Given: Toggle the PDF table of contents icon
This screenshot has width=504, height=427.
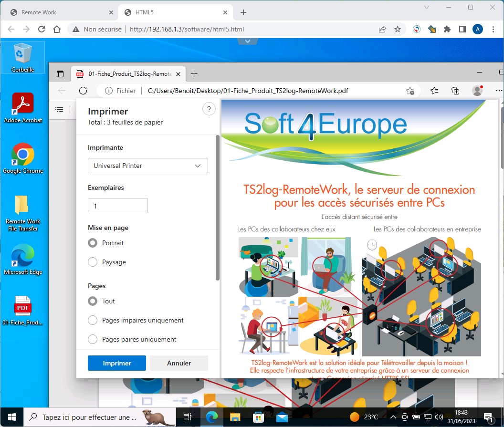Looking at the screenshot, I should tap(59, 110).
